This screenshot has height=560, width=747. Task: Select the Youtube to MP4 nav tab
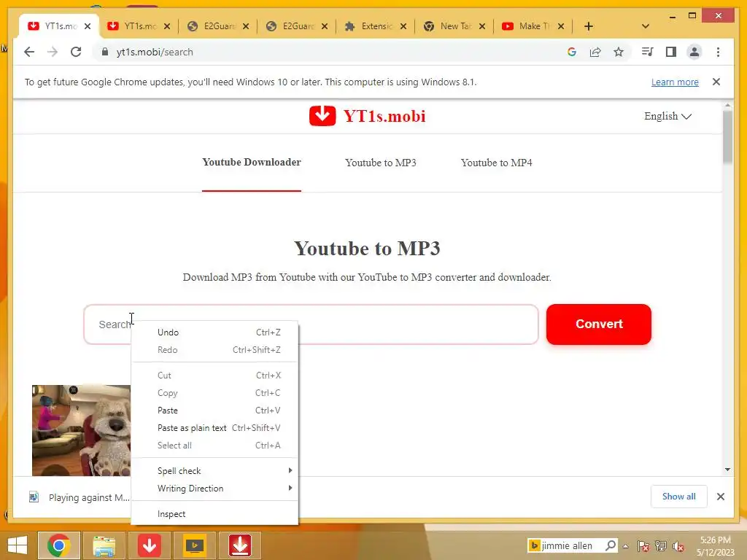click(x=496, y=163)
